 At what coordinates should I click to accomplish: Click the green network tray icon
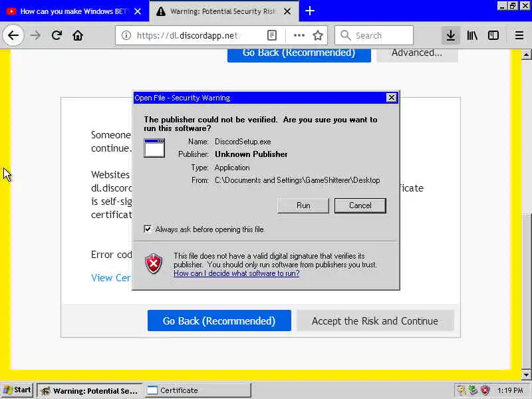(x=473, y=390)
